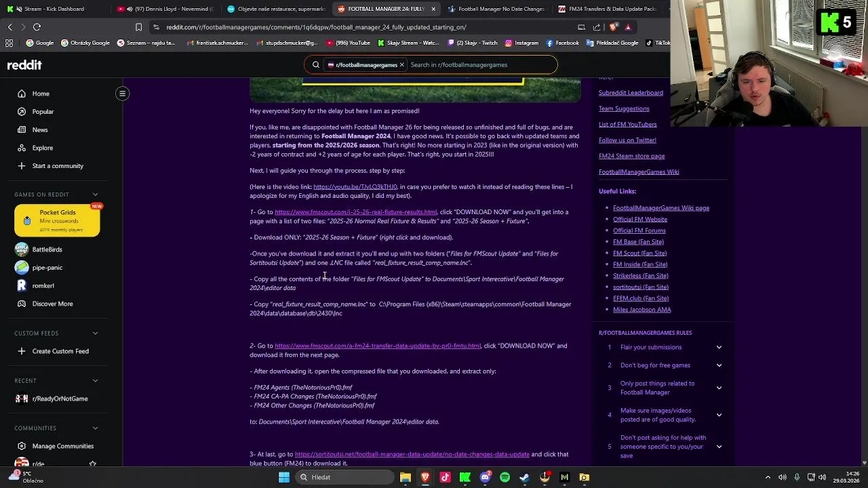The height and width of the screenshot is (488, 868).
Task: Collapse the Recent section
Action: pos(95,381)
